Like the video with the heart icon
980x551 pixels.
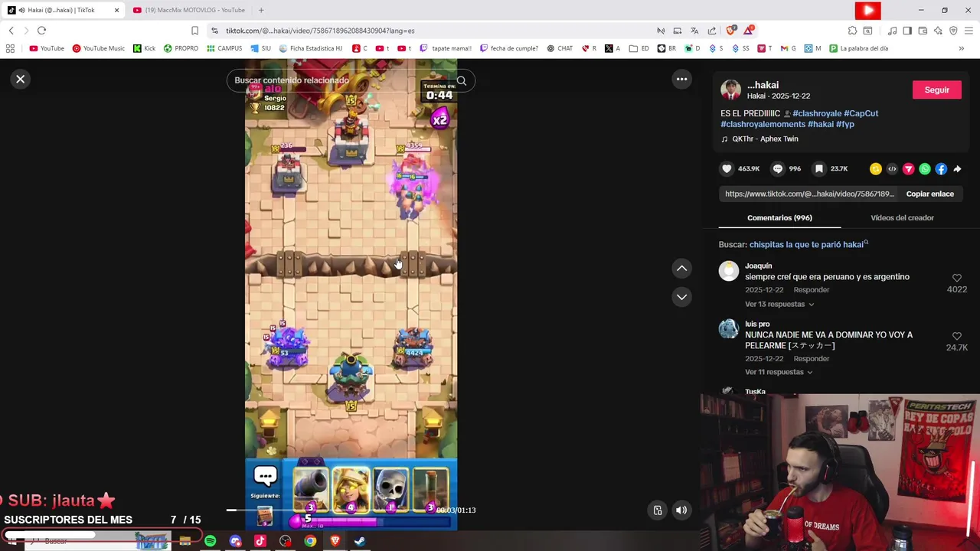(727, 168)
